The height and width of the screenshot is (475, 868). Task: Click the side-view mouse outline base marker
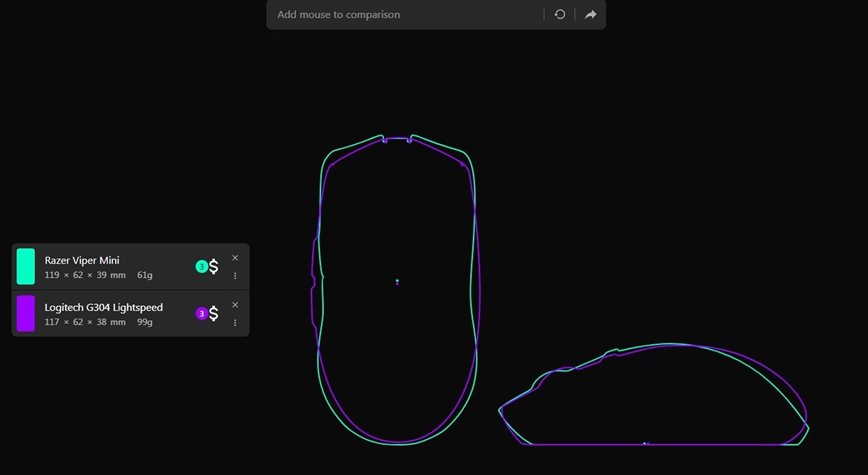(x=645, y=443)
